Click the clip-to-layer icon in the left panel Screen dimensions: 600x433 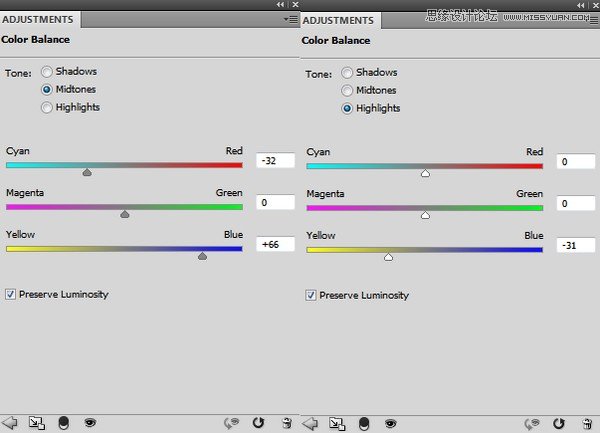pyautogui.click(x=64, y=423)
